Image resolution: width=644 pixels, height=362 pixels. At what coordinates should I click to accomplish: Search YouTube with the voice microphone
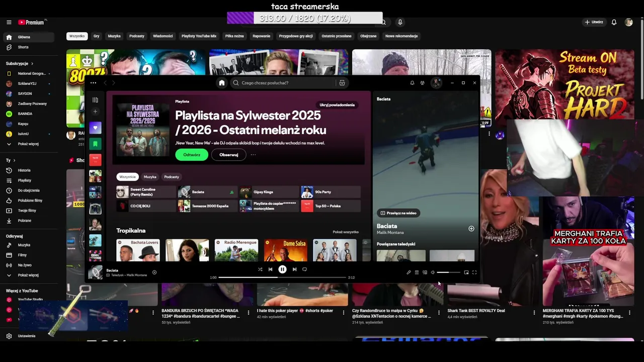point(400,22)
